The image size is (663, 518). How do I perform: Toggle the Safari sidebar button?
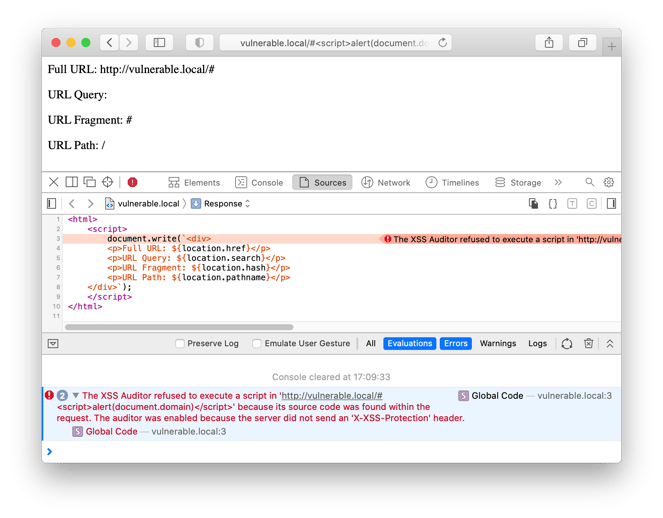click(159, 43)
